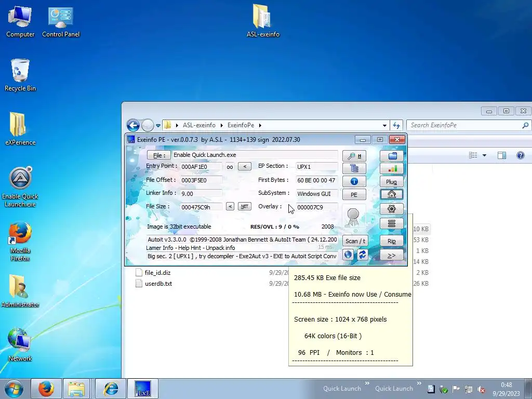Open Explorer help question mark icon

pyautogui.click(x=521, y=155)
